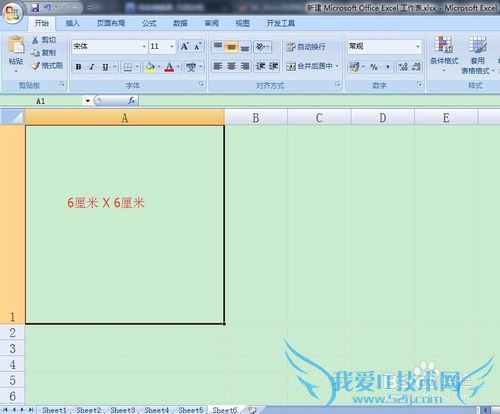Open Format as Table (套用表格格式)
The width and height of the screenshot is (500, 414).
point(477,55)
